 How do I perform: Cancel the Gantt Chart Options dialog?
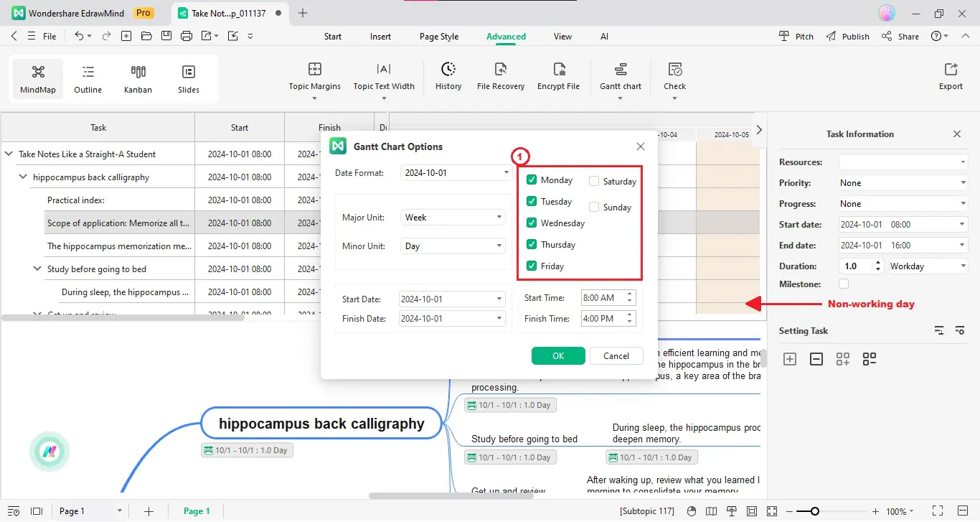(616, 355)
